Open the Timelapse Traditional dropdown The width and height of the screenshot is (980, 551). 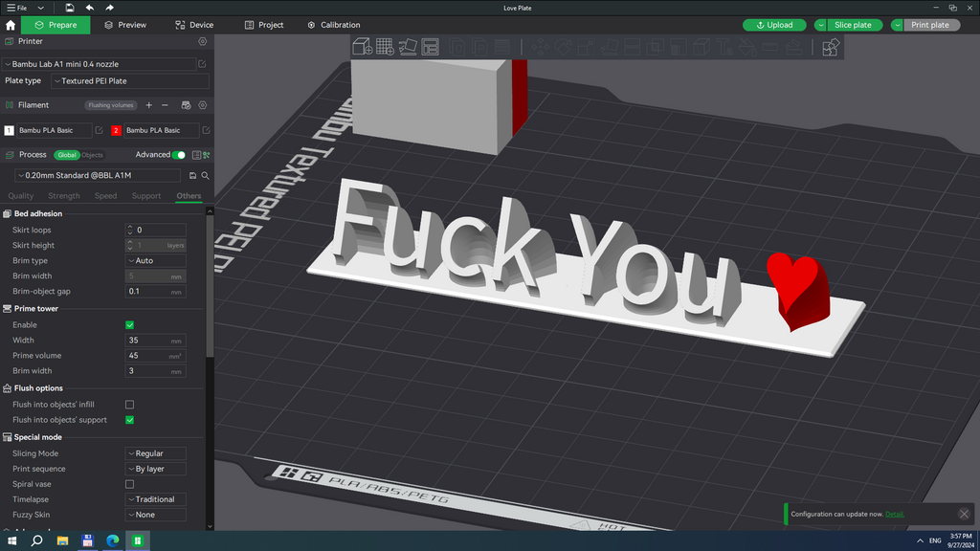pyautogui.click(x=156, y=499)
